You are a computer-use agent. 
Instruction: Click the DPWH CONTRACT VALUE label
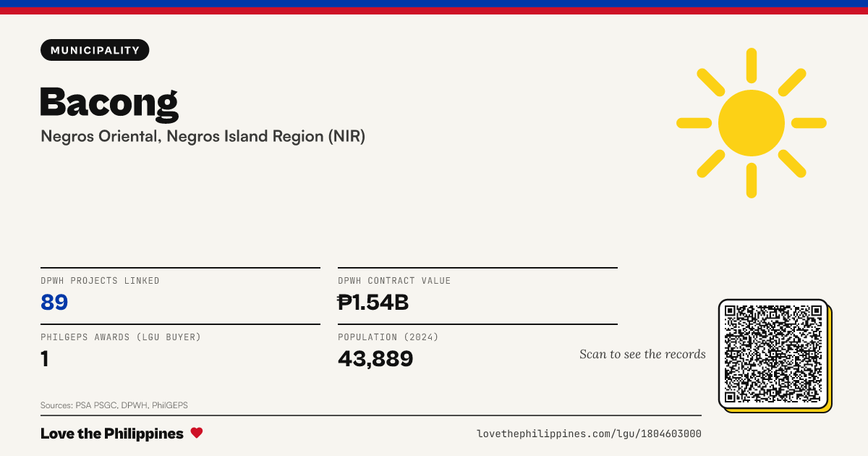(x=394, y=281)
